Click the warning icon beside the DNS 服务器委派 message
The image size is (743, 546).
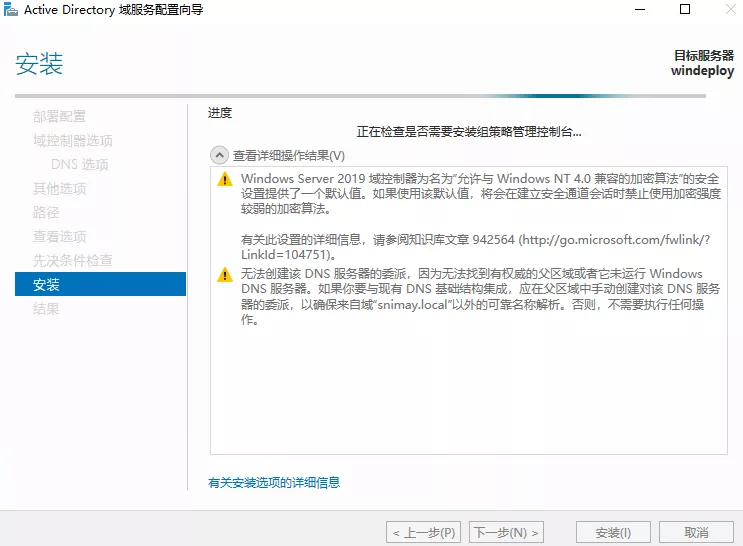coord(226,275)
